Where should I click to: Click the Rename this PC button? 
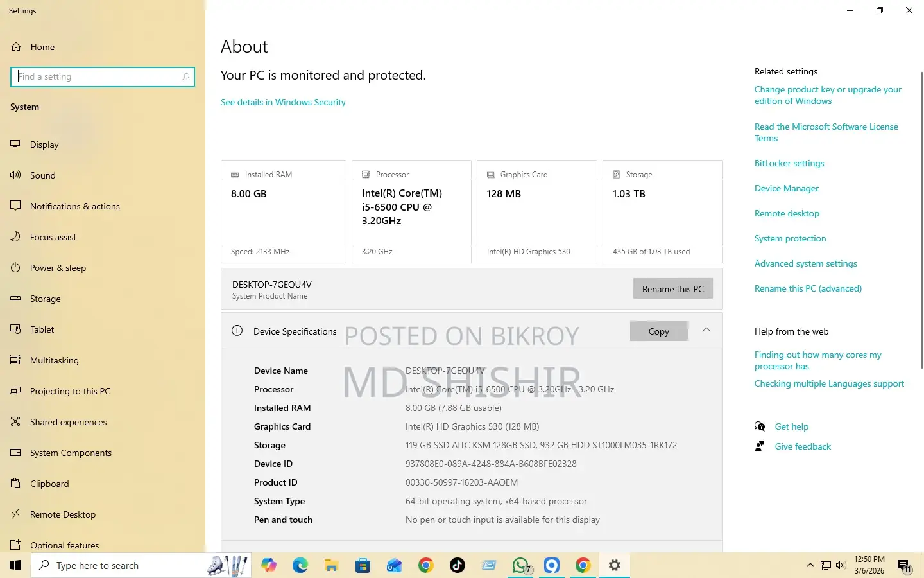672,289
